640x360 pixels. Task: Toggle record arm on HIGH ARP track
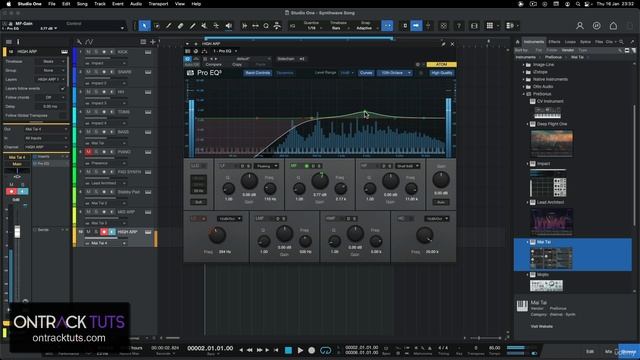coord(104,232)
